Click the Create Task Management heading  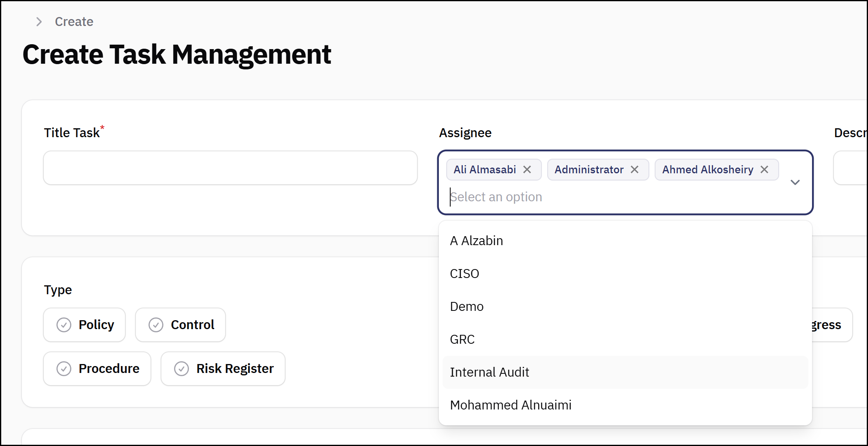coord(177,55)
